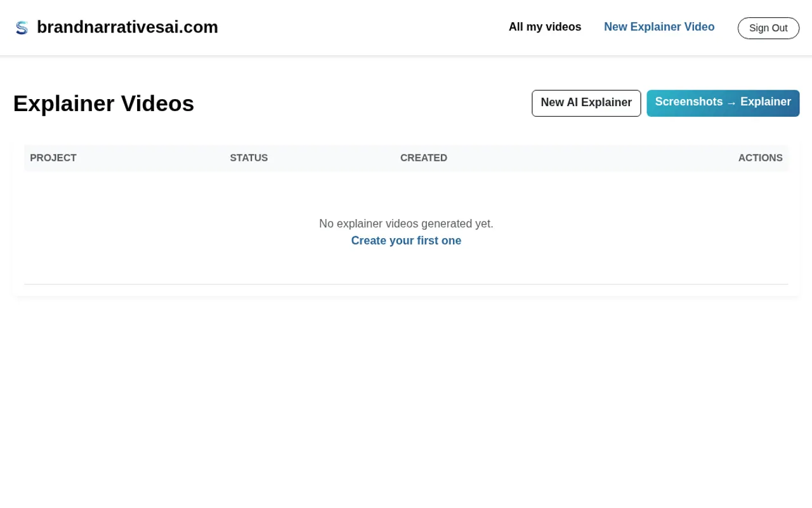This screenshot has height=508, width=812.
Task: Open New Explainer Video nav link
Action: (659, 27)
